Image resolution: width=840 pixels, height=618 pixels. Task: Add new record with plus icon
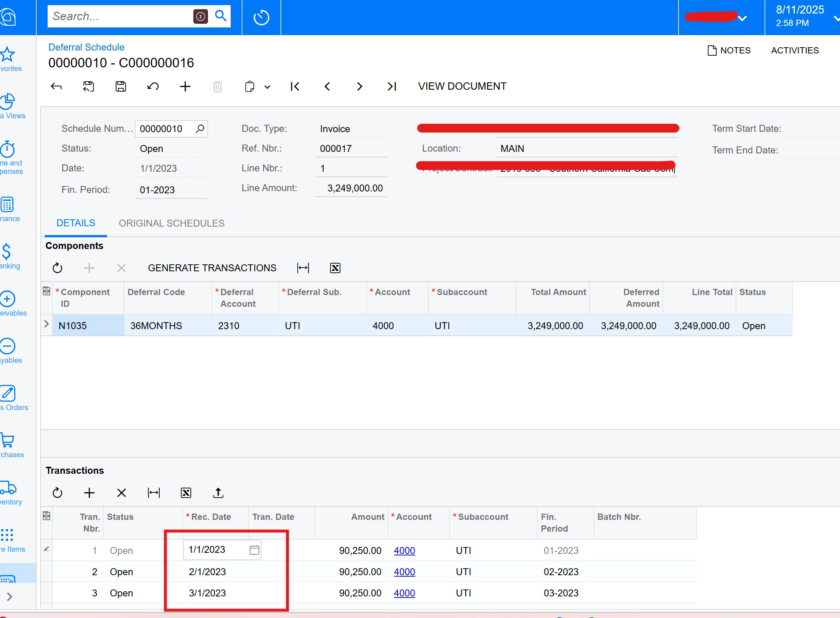click(185, 86)
